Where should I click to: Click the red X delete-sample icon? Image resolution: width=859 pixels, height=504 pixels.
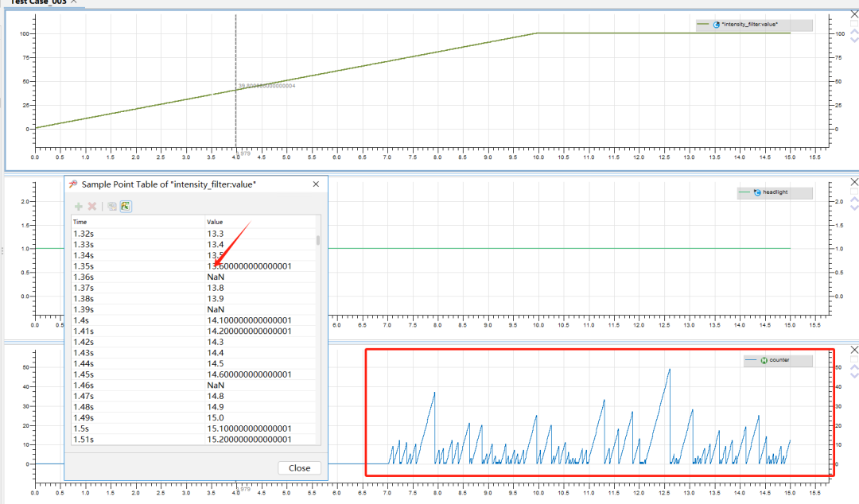pyautogui.click(x=92, y=206)
